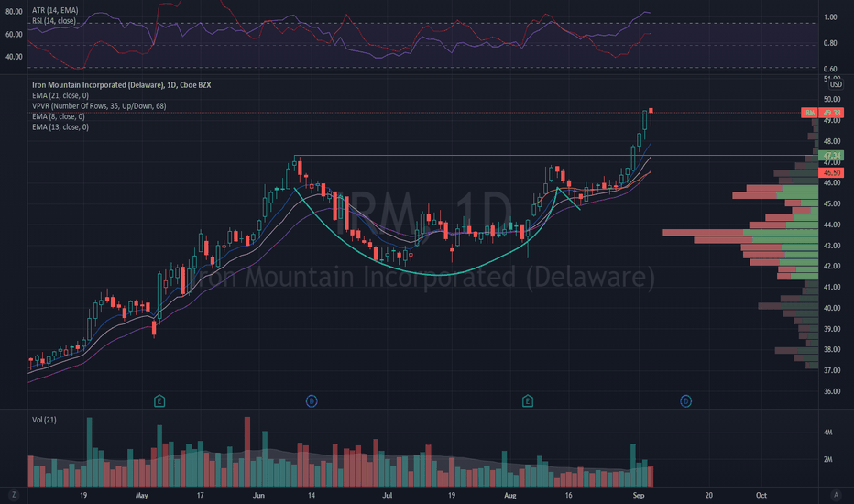Screen dimensions: 854x504
Task: Click the 42.00 price axis value
Action: click(x=832, y=266)
